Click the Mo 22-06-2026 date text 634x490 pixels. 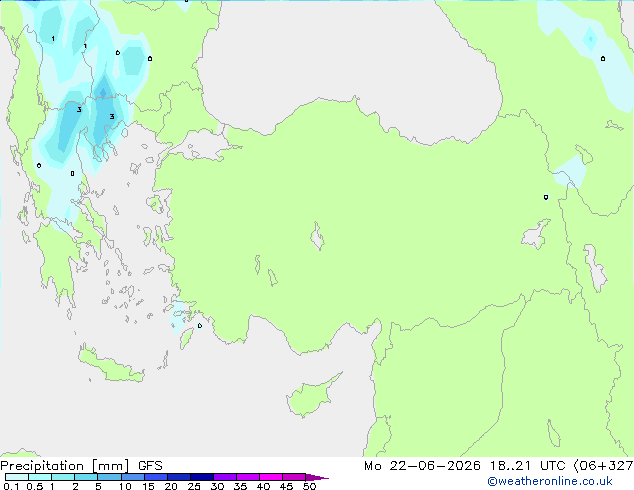pos(422,466)
